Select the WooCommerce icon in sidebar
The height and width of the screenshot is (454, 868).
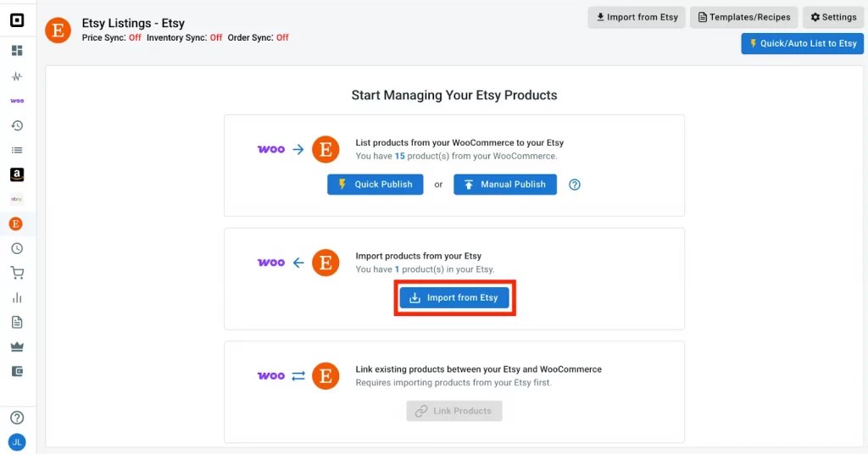coord(17,101)
